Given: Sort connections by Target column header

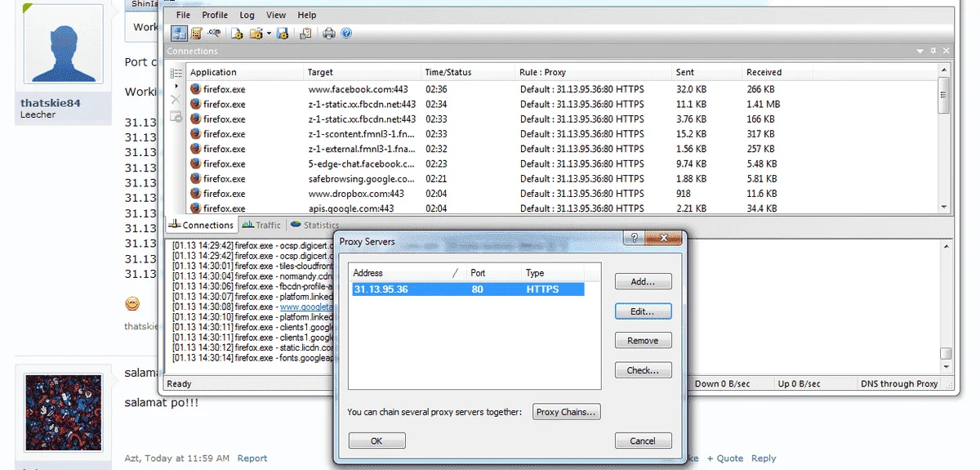Looking at the screenshot, I should point(363,72).
